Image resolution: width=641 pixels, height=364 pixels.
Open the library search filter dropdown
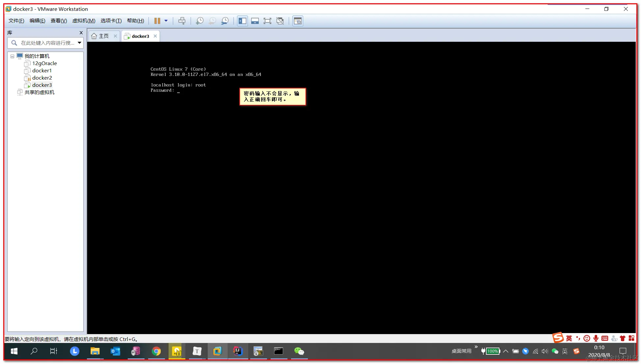[79, 43]
